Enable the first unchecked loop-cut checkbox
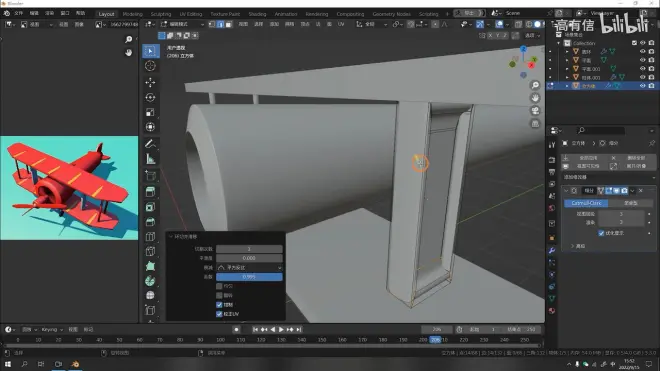This screenshot has width=660, height=371. point(219,286)
